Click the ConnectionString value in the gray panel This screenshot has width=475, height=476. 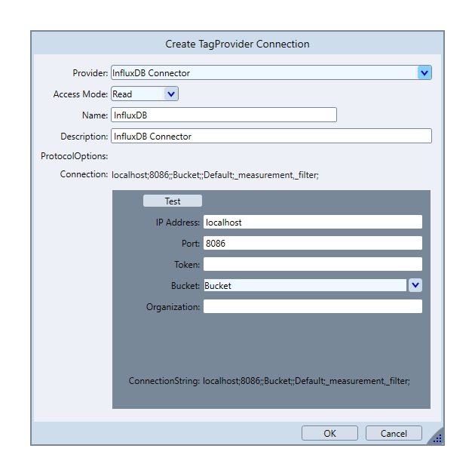[306, 382]
